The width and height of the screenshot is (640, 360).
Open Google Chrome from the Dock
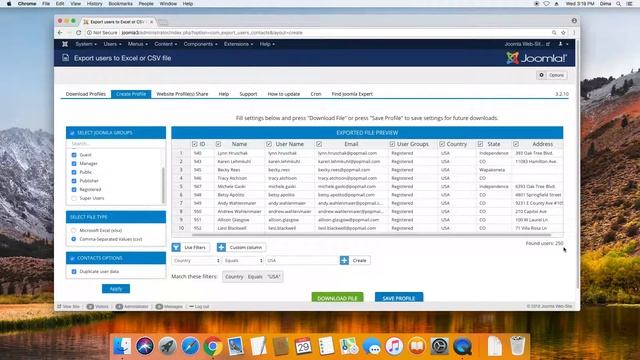tap(213, 346)
